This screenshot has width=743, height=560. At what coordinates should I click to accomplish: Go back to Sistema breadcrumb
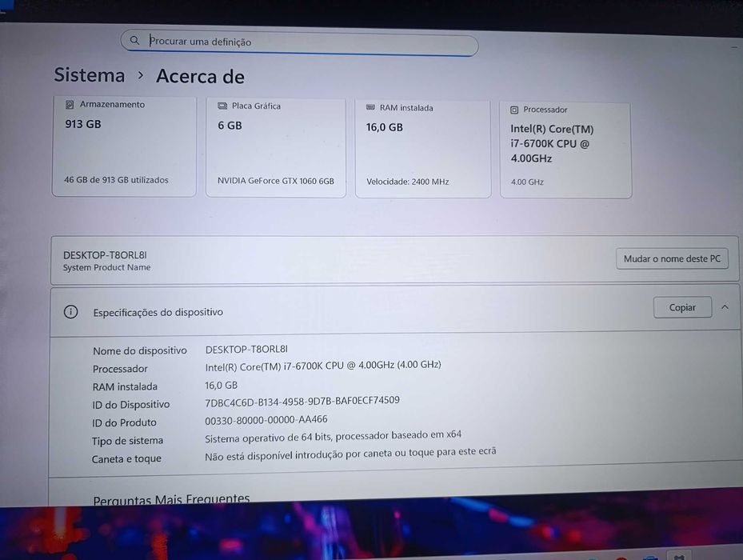pos(89,75)
